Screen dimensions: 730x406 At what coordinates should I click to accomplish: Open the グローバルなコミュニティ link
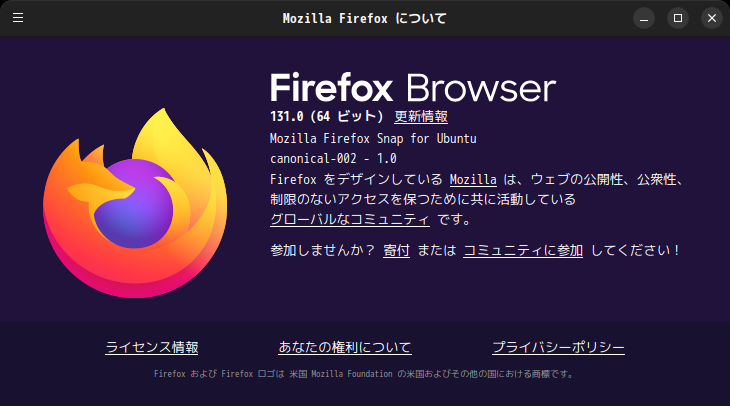(x=350, y=219)
